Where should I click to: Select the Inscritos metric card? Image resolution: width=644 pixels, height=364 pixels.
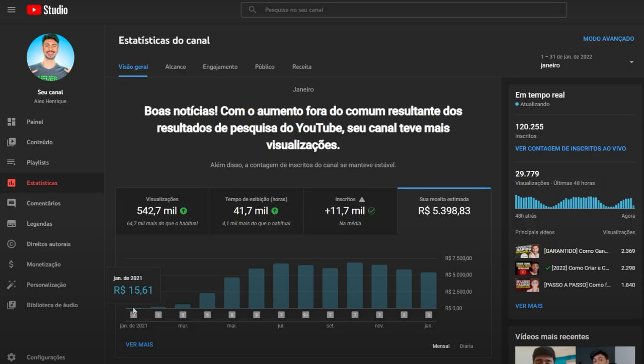350,211
